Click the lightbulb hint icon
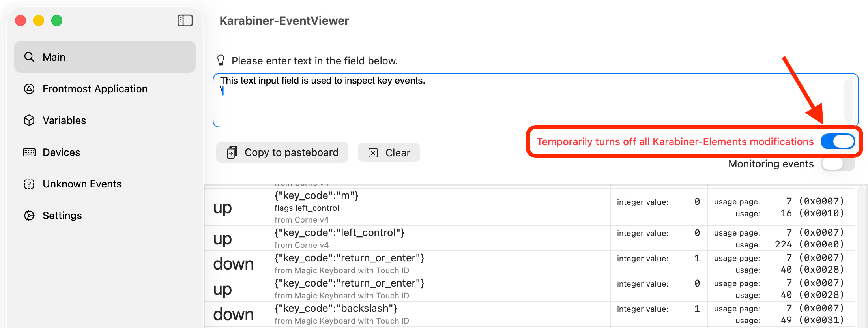Image resolution: width=868 pixels, height=328 pixels. click(x=221, y=60)
